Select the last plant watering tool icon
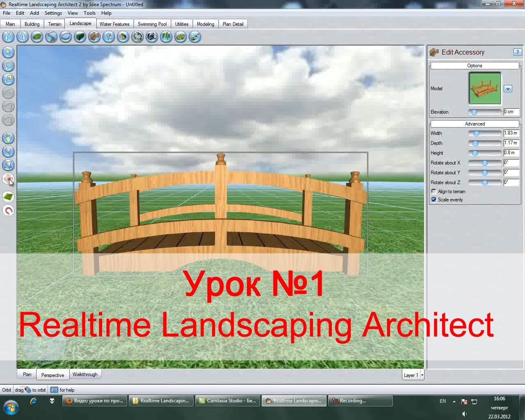The width and height of the screenshot is (525, 420). (195, 37)
